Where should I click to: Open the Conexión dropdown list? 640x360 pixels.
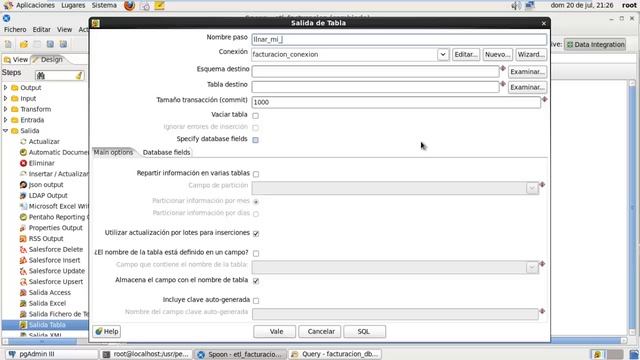tap(443, 54)
